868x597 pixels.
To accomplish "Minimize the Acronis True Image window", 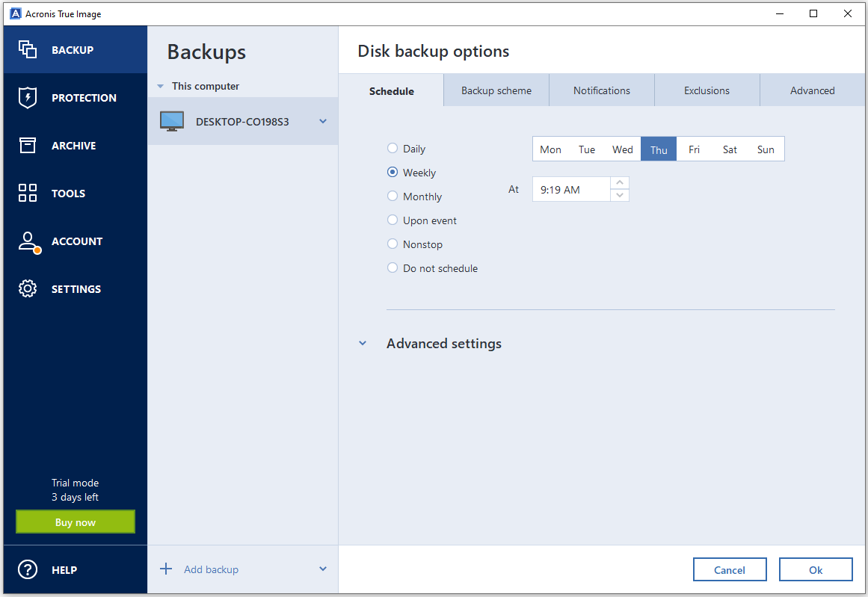I will [780, 14].
